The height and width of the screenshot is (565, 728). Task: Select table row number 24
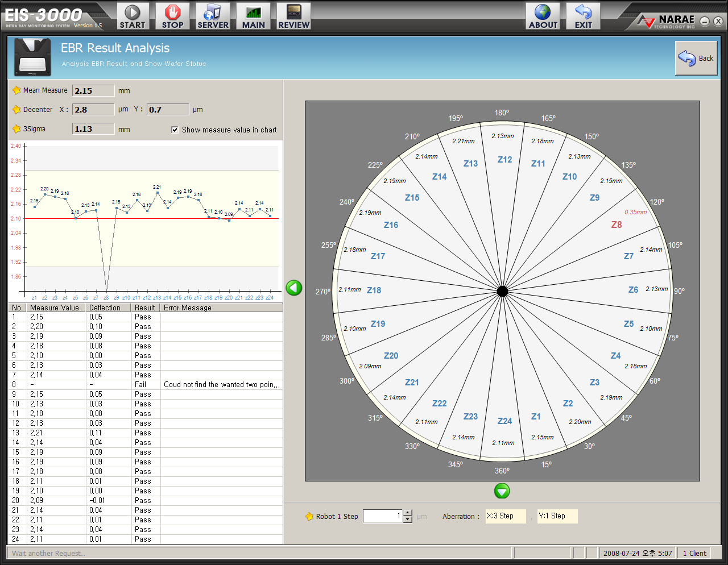[x=146, y=539]
